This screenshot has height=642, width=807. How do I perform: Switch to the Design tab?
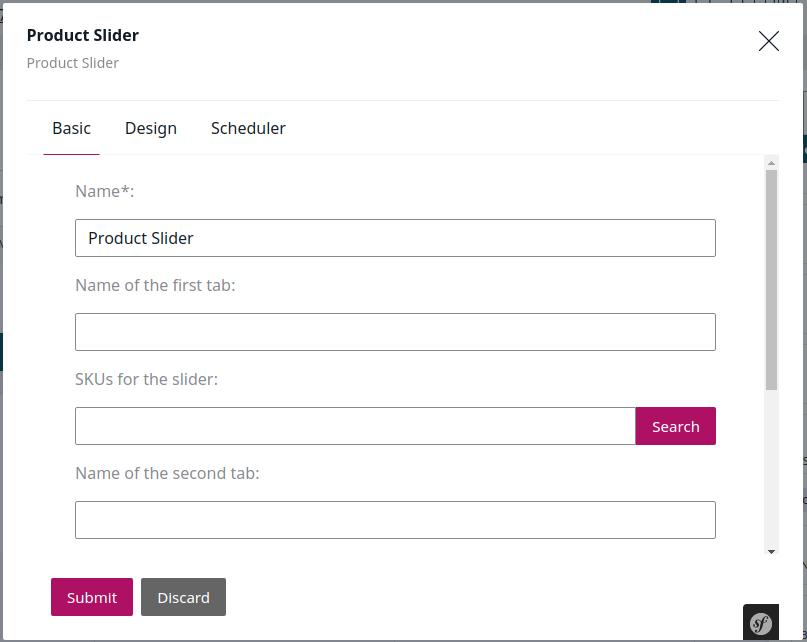click(151, 128)
